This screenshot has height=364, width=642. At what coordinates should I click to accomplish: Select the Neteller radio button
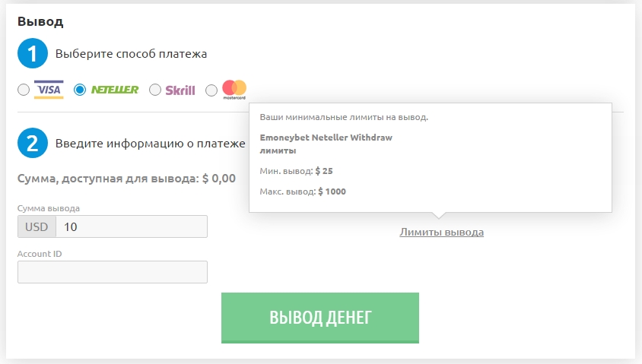point(80,90)
